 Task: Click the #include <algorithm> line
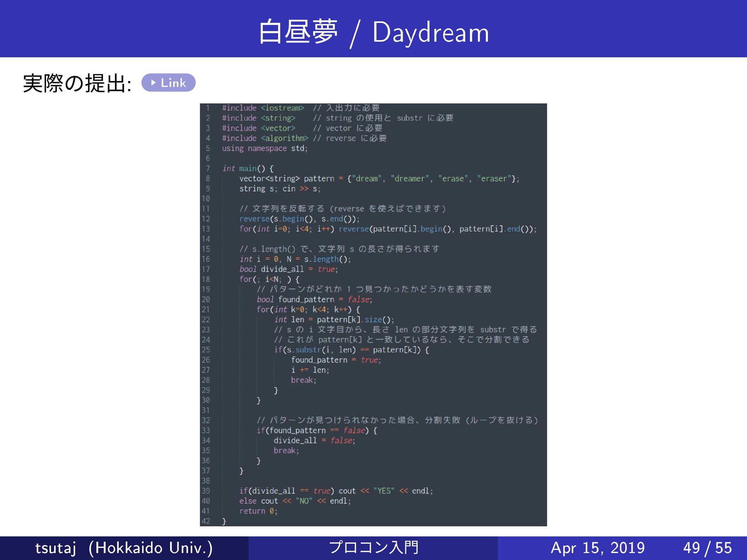click(265, 138)
